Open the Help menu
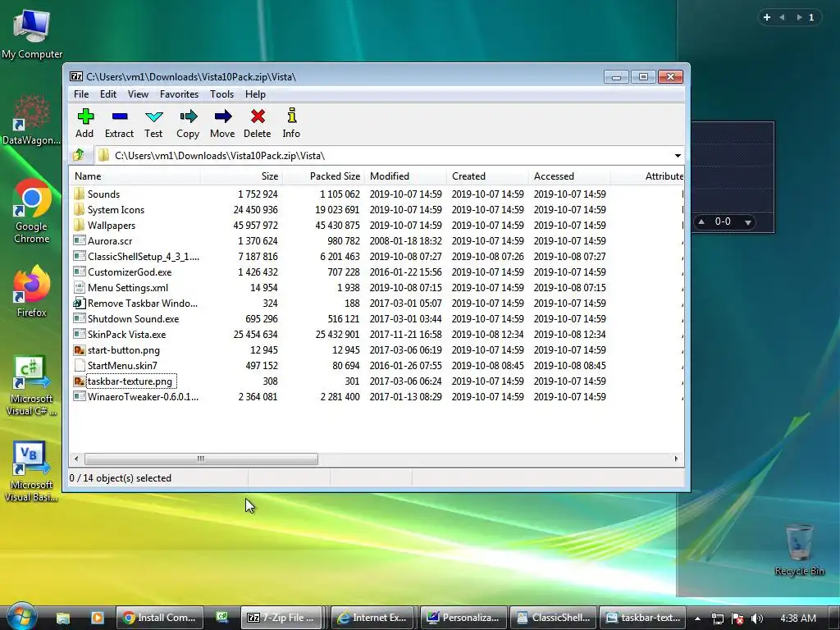840x630 pixels. [x=256, y=94]
